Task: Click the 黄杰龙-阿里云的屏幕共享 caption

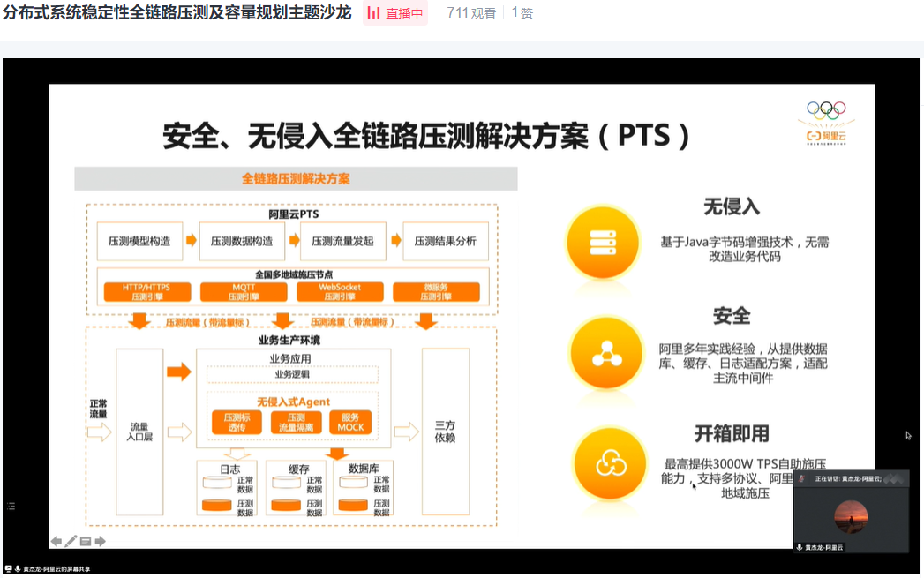Action: [56, 569]
